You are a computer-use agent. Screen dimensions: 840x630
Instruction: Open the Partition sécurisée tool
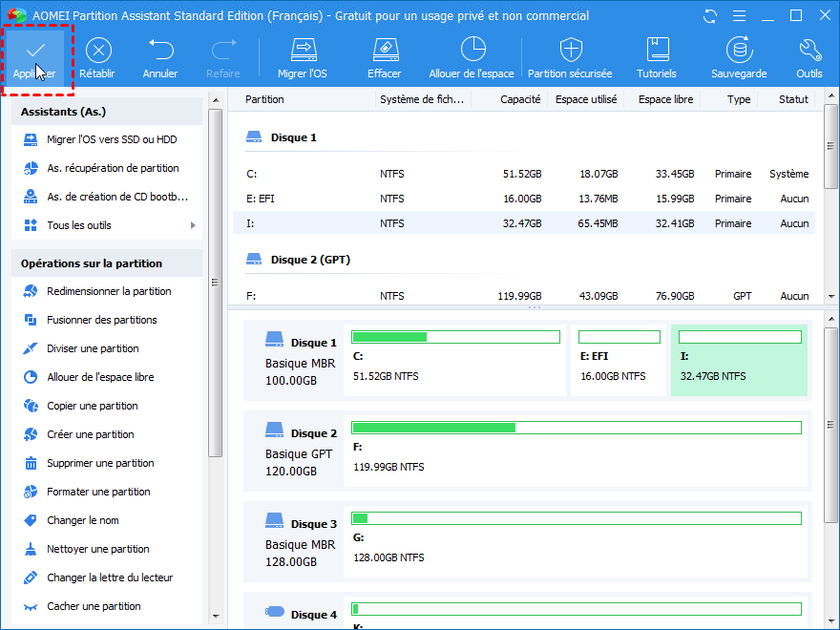pos(570,51)
